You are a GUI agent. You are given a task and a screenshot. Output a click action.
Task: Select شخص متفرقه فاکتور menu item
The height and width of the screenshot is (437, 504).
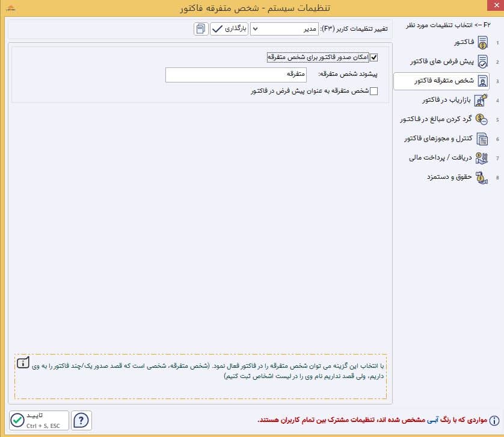coord(441,81)
